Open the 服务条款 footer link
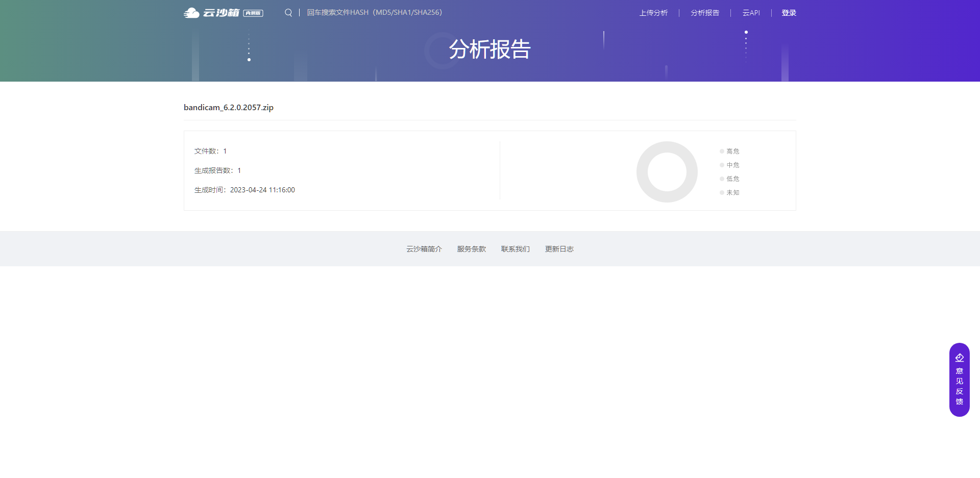This screenshot has width=980, height=478. click(x=472, y=249)
